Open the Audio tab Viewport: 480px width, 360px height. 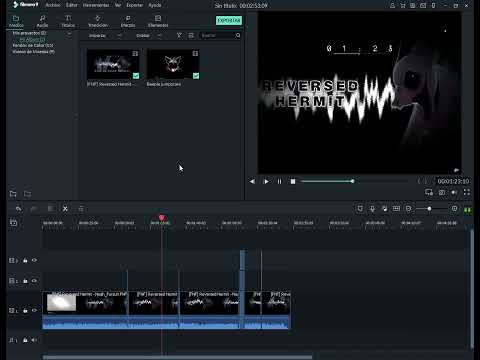click(x=42, y=21)
